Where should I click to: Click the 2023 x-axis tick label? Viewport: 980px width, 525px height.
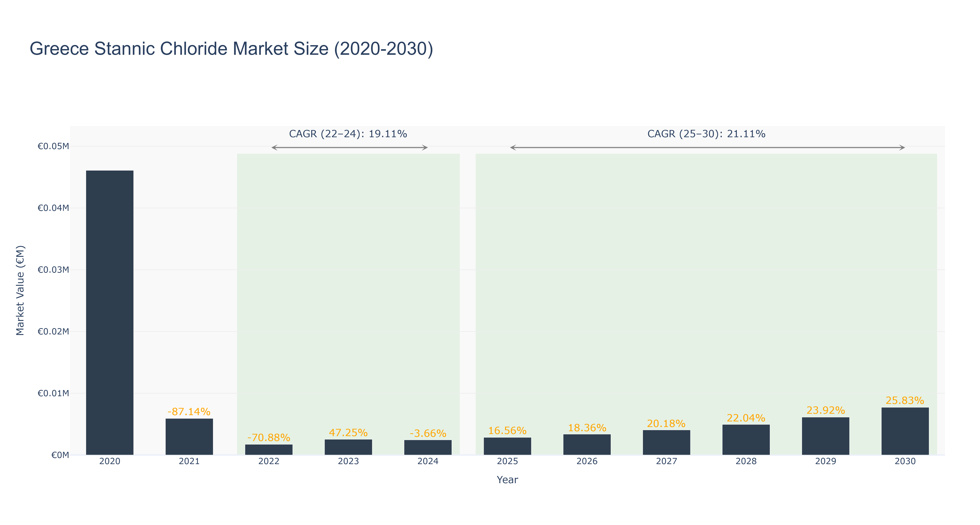348,461
